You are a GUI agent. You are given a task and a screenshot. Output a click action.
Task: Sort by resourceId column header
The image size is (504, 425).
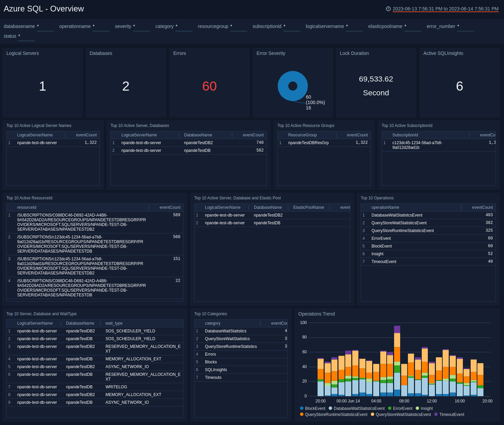27,207
